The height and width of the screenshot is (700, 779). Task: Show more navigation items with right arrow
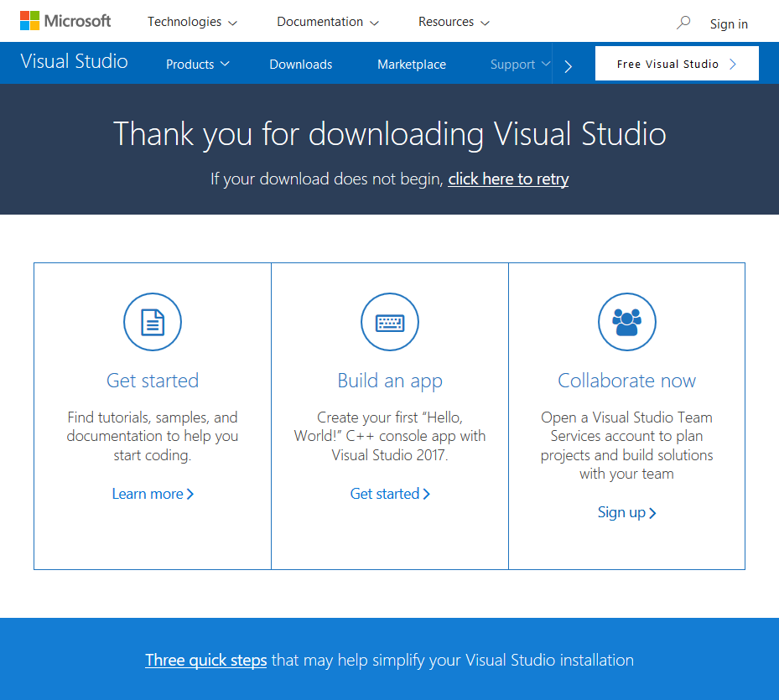tap(569, 65)
